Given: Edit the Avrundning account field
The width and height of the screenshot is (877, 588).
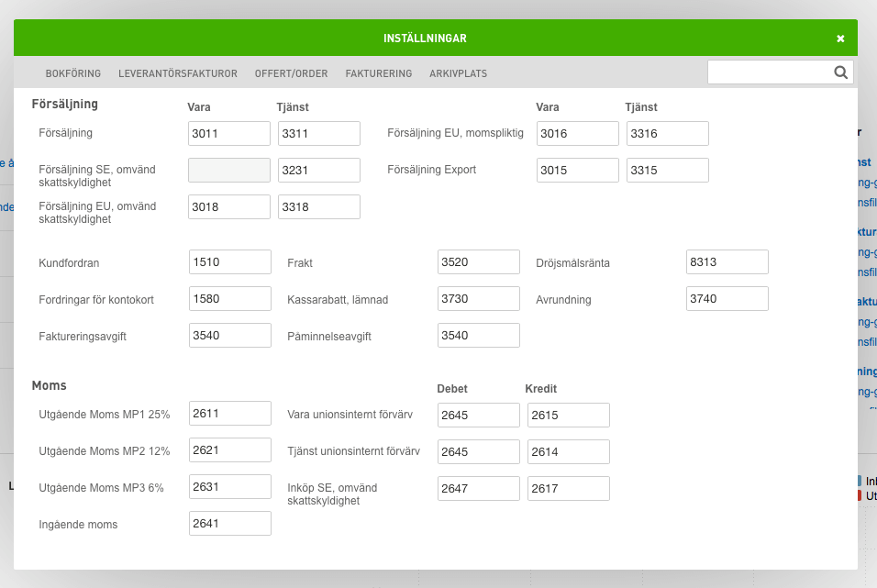Looking at the screenshot, I should point(727,299).
